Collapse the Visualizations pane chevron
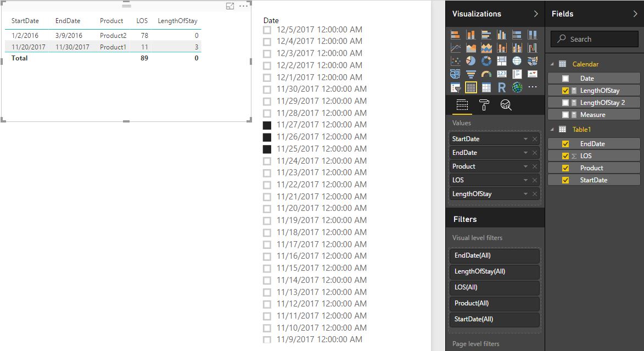The image size is (644, 351). (x=536, y=14)
